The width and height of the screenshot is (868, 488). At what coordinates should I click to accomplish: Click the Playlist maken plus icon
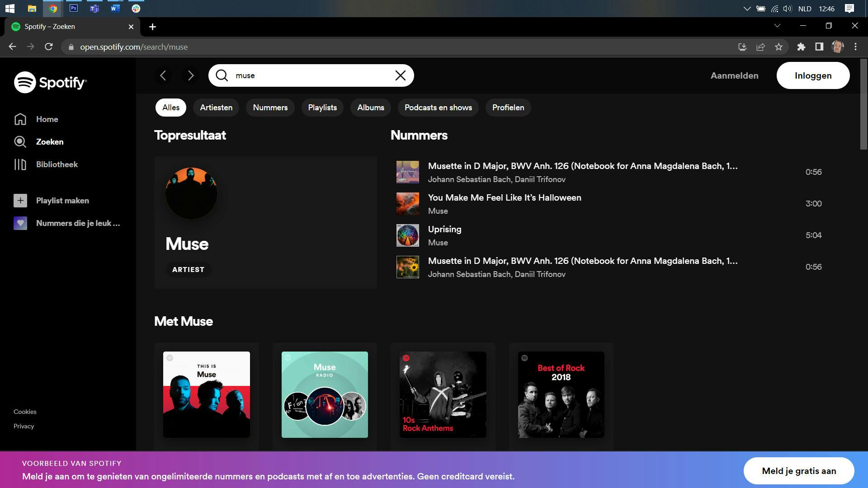(x=20, y=201)
